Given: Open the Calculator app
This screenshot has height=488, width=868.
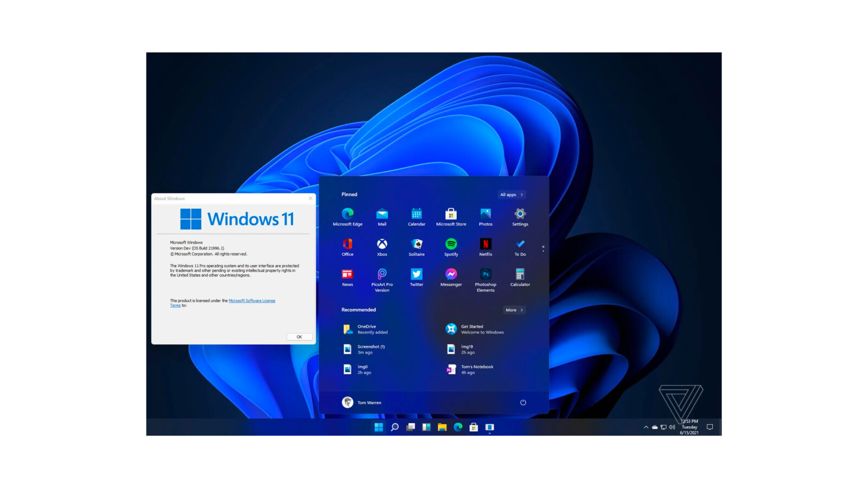Looking at the screenshot, I should coord(520,278).
